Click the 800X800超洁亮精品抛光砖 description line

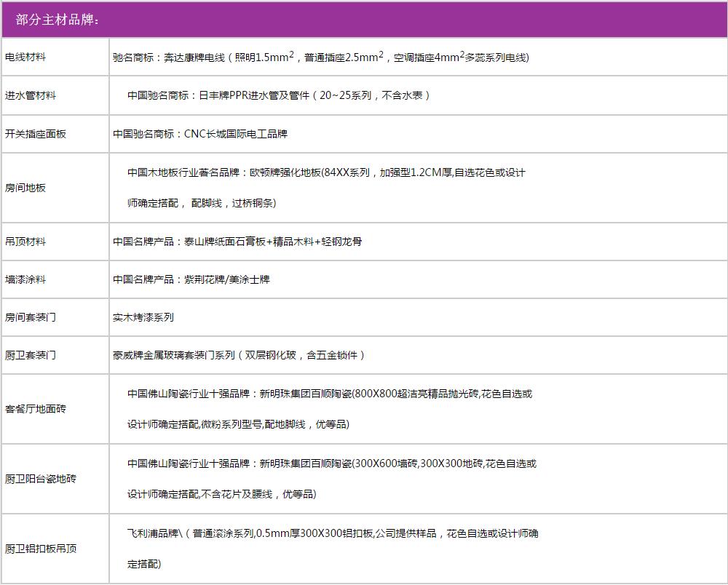[330, 394]
